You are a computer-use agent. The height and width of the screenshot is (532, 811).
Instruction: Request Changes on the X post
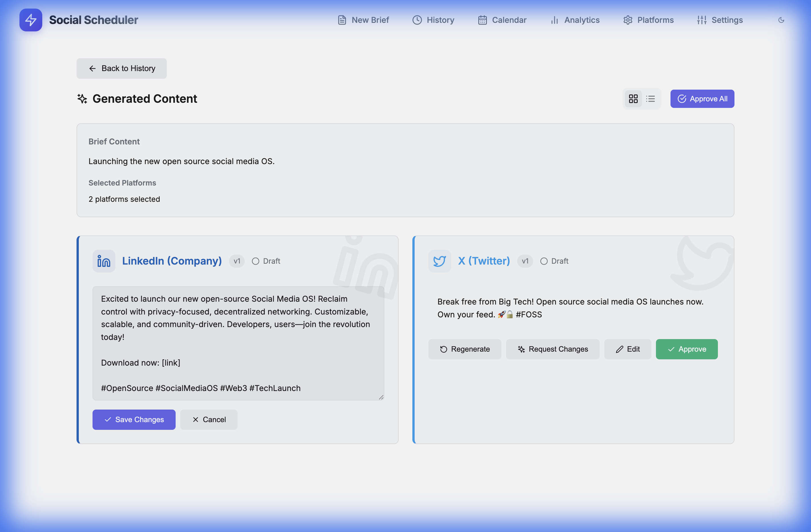(553, 349)
